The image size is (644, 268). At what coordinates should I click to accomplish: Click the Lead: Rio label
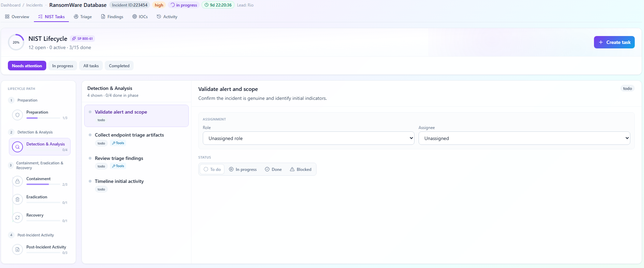click(245, 5)
